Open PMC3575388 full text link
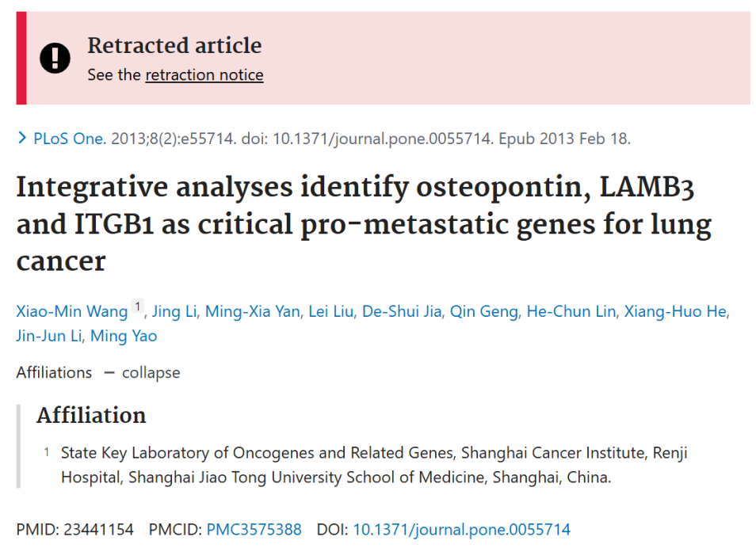The height and width of the screenshot is (552, 756). click(x=254, y=530)
